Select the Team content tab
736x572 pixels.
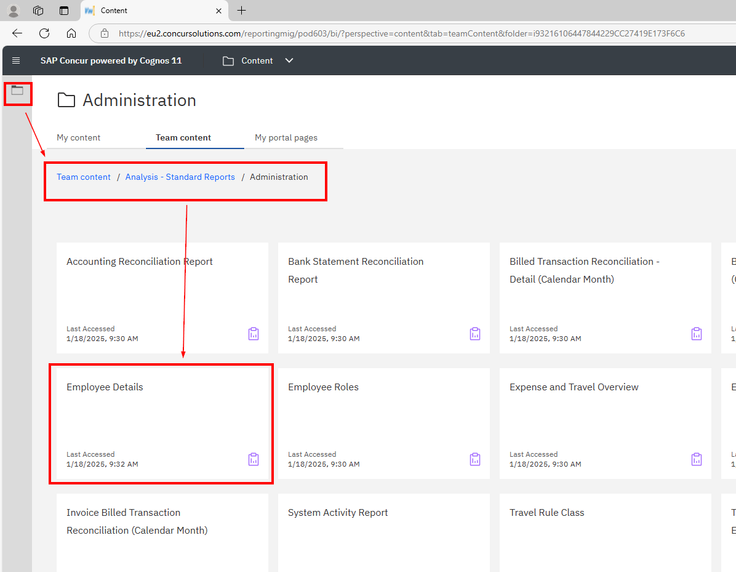(184, 137)
